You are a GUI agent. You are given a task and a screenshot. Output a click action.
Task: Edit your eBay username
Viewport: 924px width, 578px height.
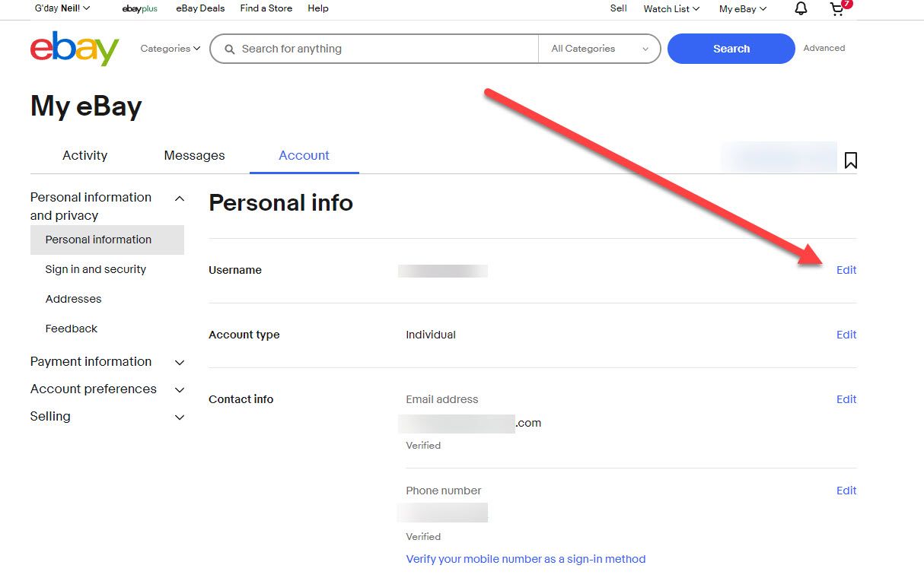(x=846, y=269)
